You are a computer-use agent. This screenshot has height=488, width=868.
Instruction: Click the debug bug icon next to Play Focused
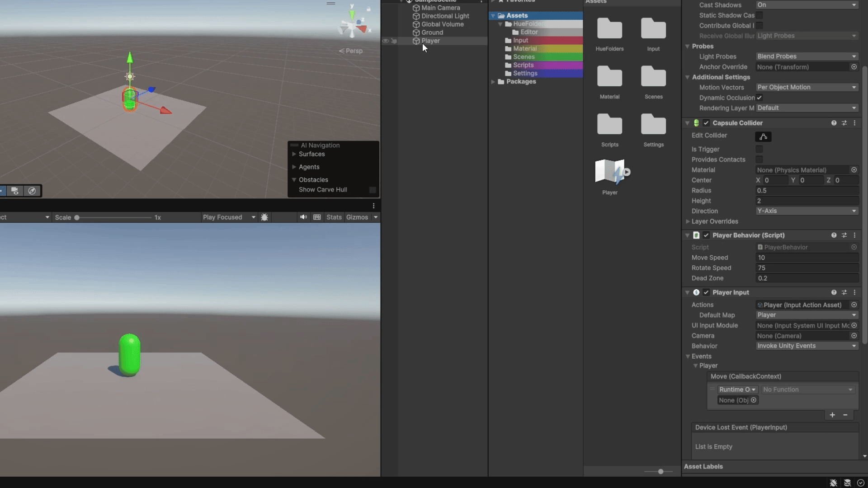coord(264,217)
